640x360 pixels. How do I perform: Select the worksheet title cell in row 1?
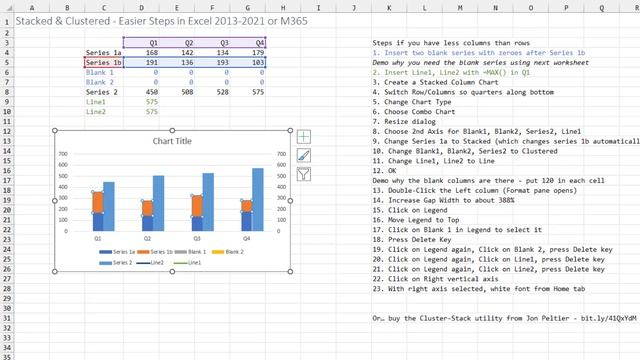[162, 21]
